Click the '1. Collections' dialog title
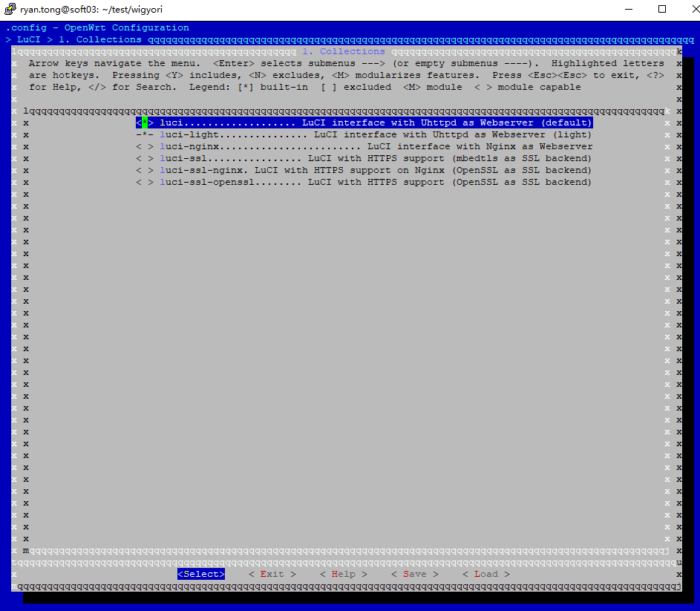 344,51
